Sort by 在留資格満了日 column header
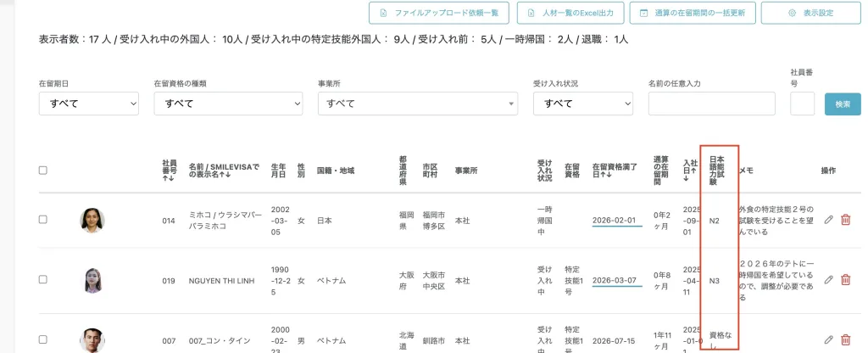Viewport: 868px width, 353px height. tap(616, 170)
